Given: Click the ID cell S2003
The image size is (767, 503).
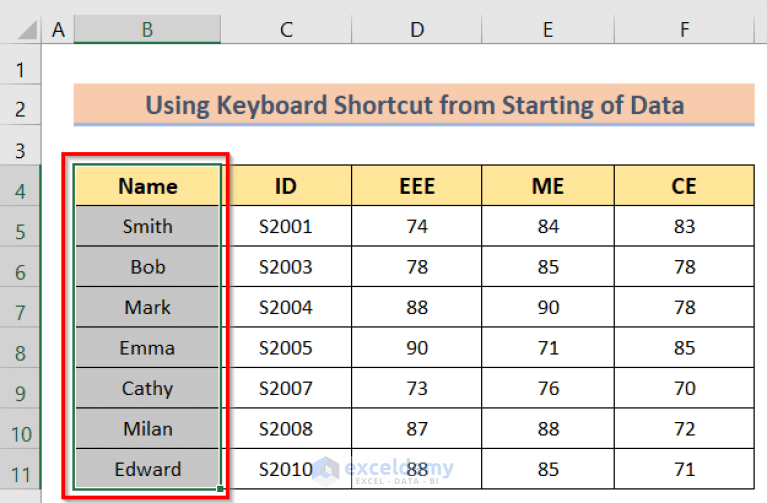Looking at the screenshot, I should 286,267.
